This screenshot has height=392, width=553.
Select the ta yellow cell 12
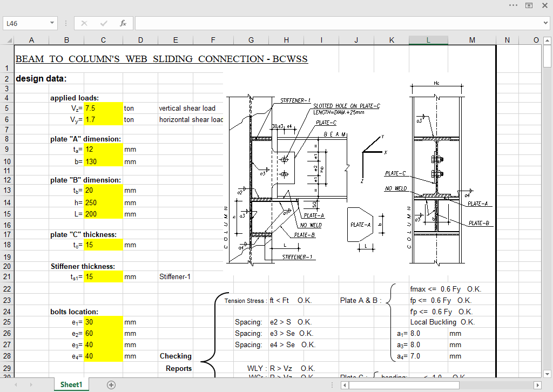103,149
